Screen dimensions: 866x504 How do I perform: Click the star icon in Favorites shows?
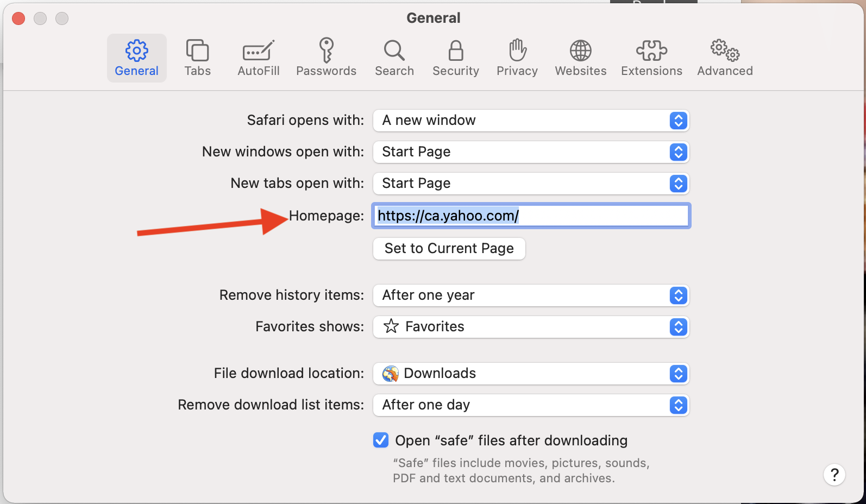[391, 326]
